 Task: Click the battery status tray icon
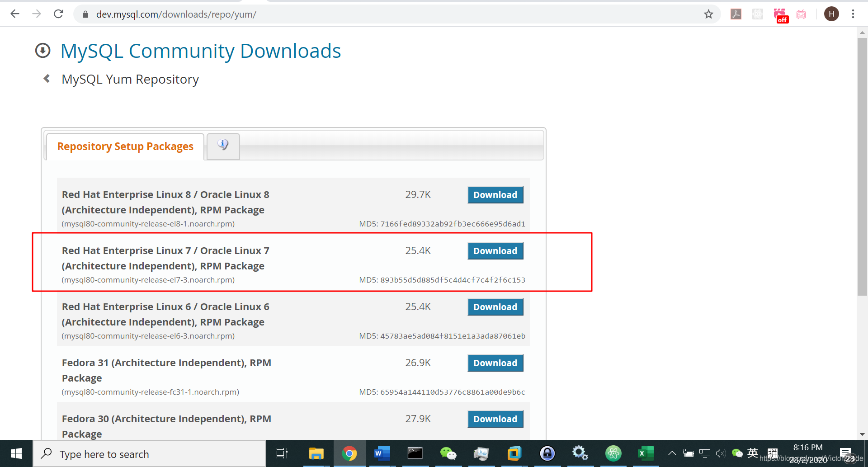[x=689, y=453]
